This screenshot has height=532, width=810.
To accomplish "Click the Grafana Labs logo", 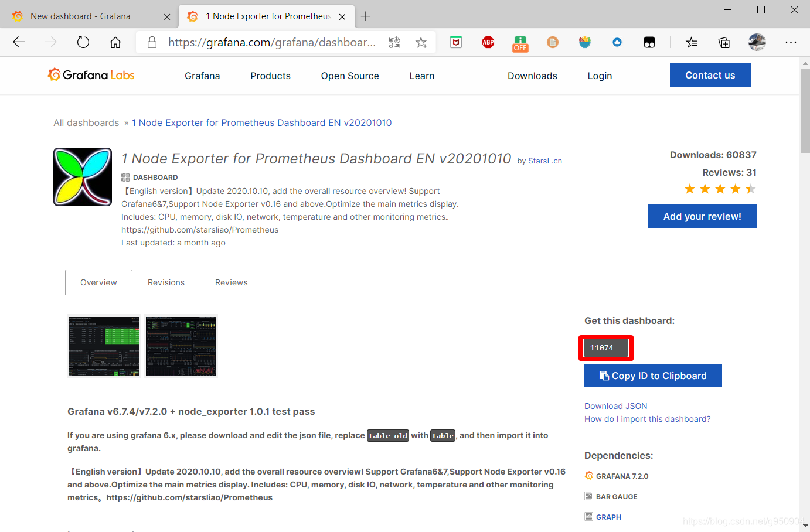I will coord(91,75).
